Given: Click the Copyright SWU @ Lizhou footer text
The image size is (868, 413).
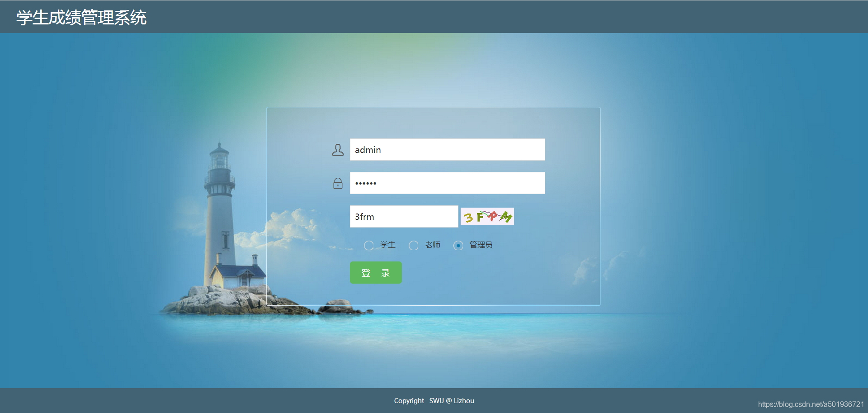Looking at the screenshot, I should pyautogui.click(x=434, y=400).
